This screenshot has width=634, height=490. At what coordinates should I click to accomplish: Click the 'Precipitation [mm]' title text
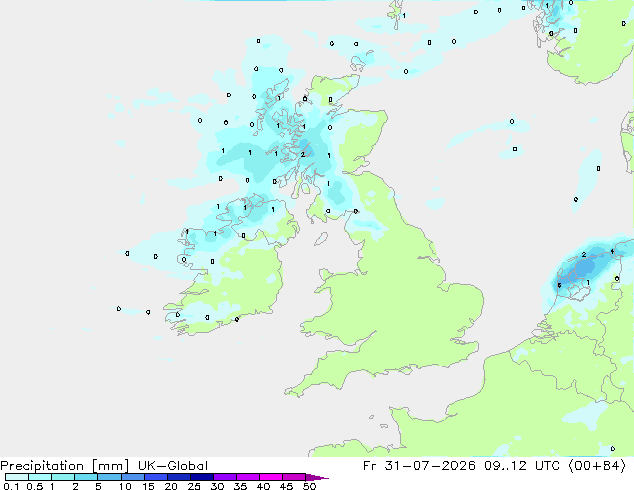[x=65, y=466]
